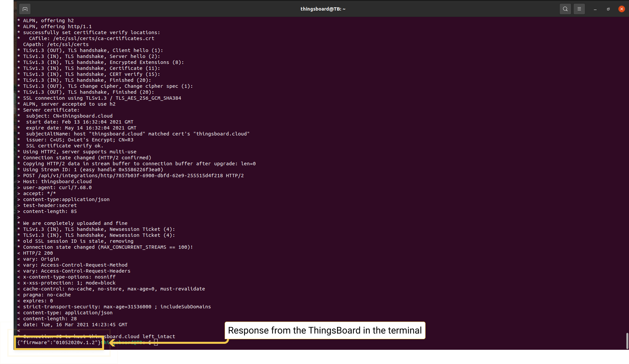
Task: Click the date Tue, 16 Mar 2021 line
Action: (x=73, y=325)
